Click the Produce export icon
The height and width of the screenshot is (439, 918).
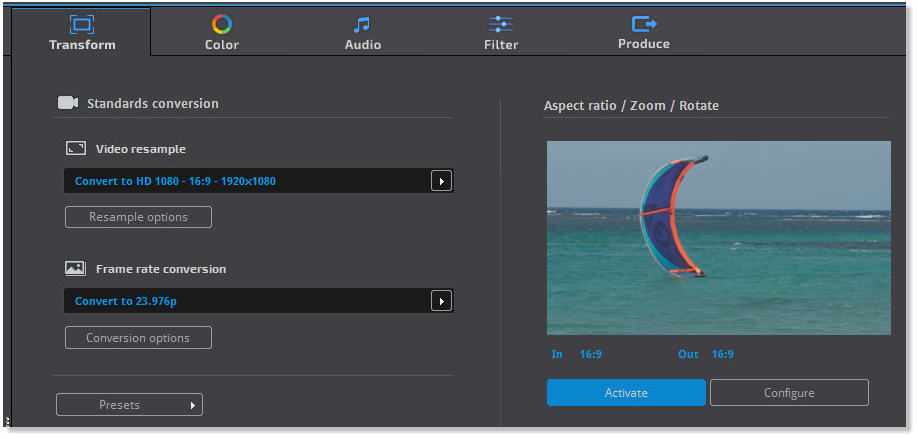644,24
